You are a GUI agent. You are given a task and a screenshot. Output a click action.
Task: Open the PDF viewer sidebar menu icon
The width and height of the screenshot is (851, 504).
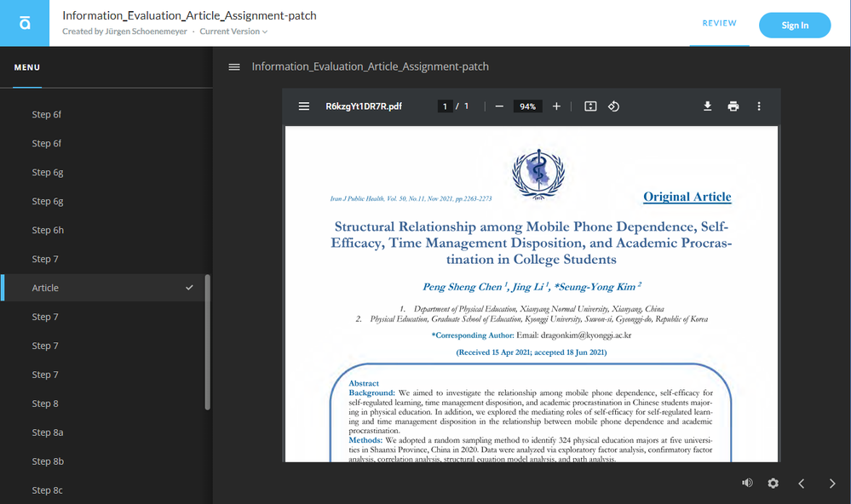pyautogui.click(x=303, y=106)
